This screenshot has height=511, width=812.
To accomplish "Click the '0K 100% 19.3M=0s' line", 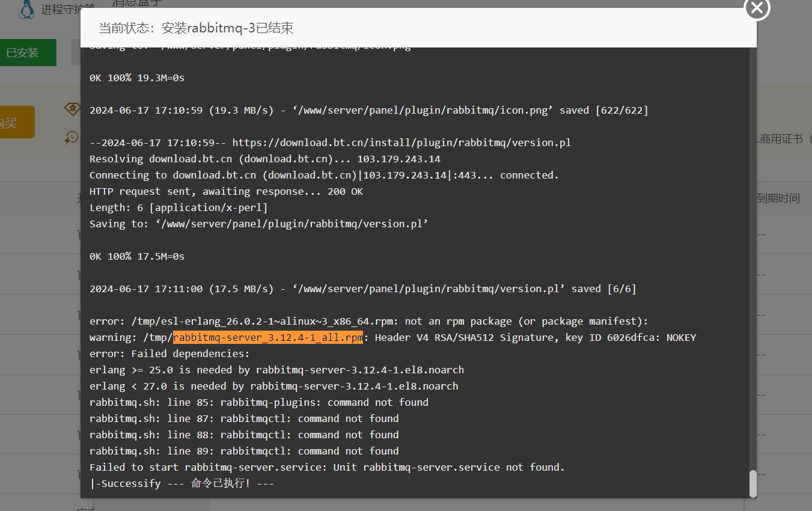I will pos(137,78).
